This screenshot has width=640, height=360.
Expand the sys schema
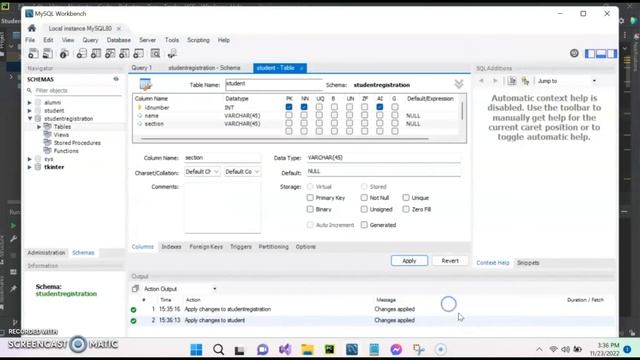(30, 159)
